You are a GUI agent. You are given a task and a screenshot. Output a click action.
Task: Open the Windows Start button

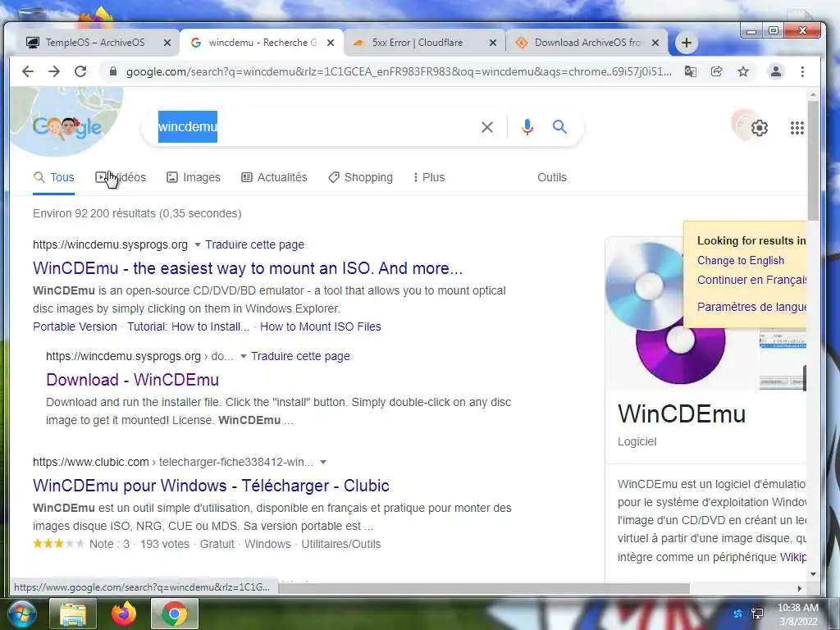pos(21,614)
